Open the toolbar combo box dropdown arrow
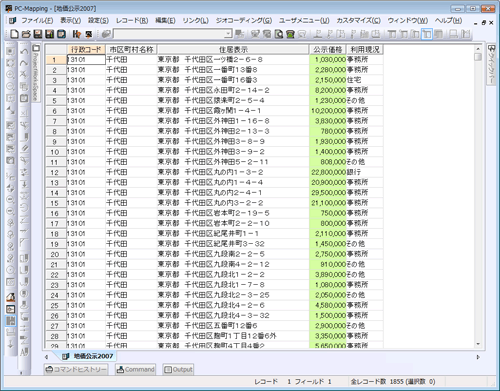Screen dimensions: 500x391 click(228, 34)
